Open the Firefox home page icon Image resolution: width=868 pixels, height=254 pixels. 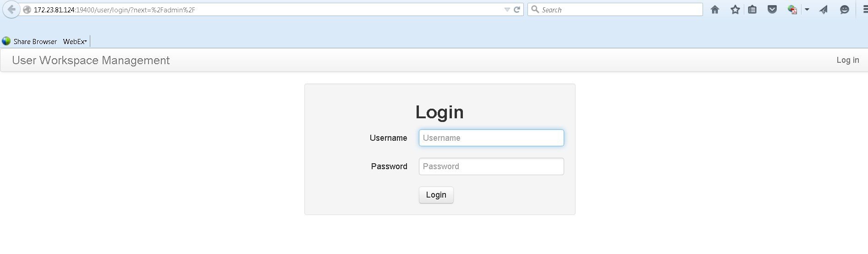[714, 10]
